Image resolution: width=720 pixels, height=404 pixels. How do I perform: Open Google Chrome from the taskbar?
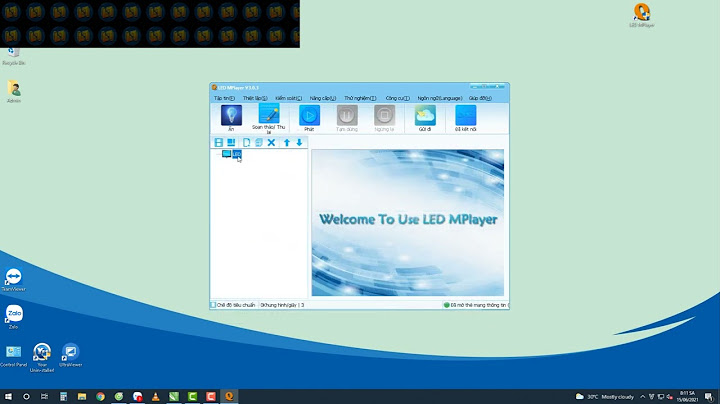coord(100,396)
